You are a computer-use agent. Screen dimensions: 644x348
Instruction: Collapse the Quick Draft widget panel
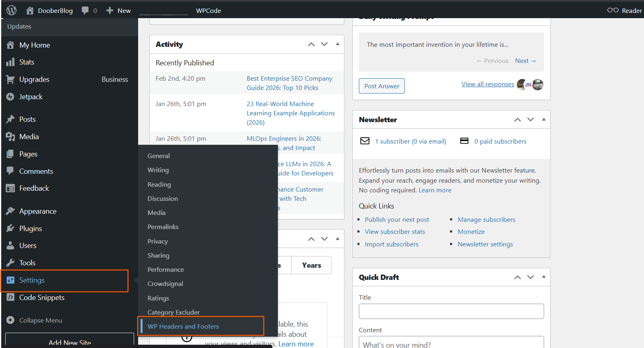tap(544, 277)
